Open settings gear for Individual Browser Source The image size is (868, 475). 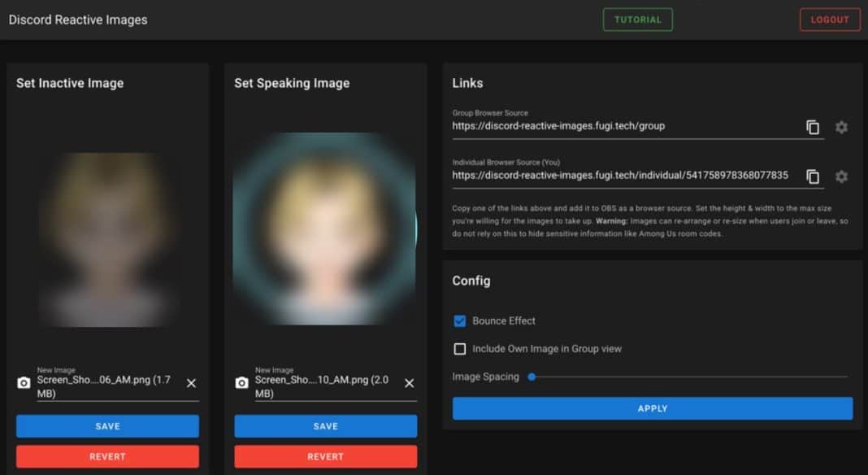pyautogui.click(x=841, y=176)
